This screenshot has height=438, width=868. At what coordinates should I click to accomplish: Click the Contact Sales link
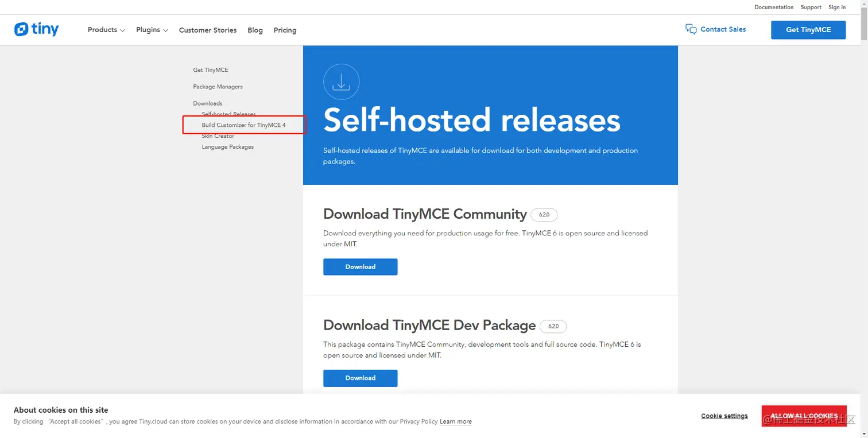(x=723, y=29)
